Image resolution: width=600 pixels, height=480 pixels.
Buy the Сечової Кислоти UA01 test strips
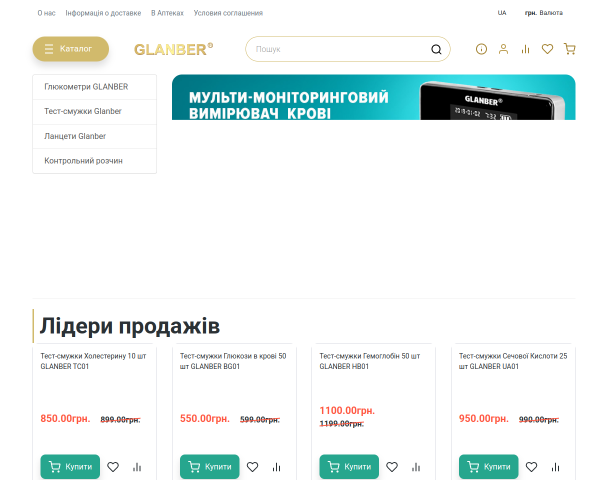coord(489,467)
